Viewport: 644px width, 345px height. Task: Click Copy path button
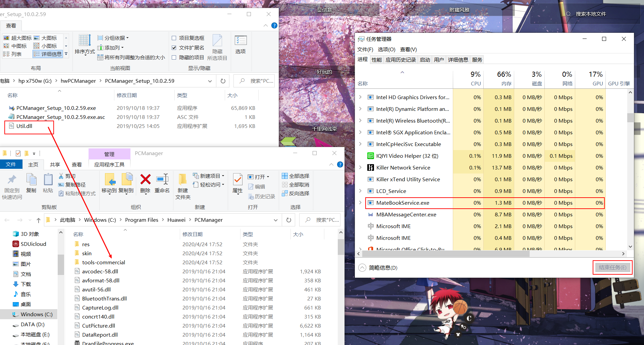pyautogui.click(x=72, y=185)
